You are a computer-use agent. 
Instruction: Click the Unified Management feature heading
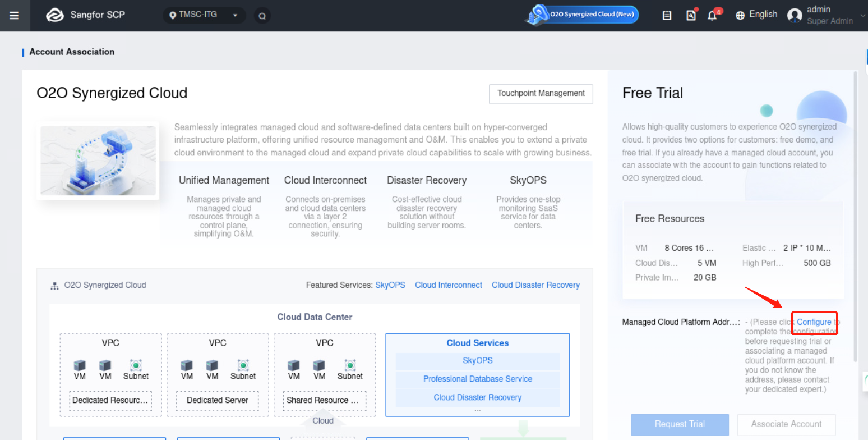(224, 180)
